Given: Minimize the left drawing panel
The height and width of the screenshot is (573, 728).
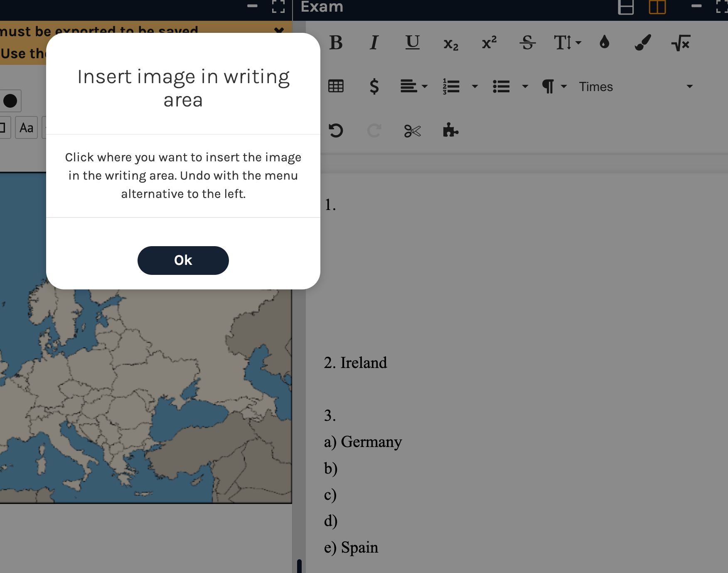Looking at the screenshot, I should pyautogui.click(x=252, y=6).
